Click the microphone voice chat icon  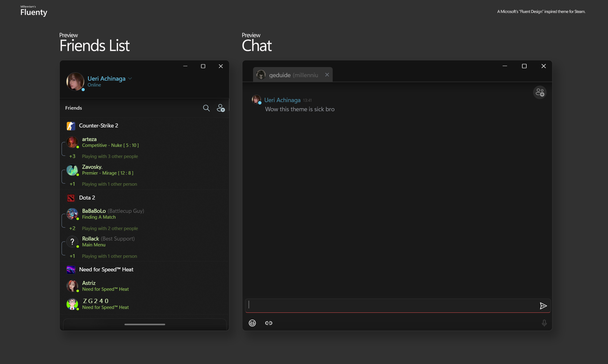click(x=544, y=323)
